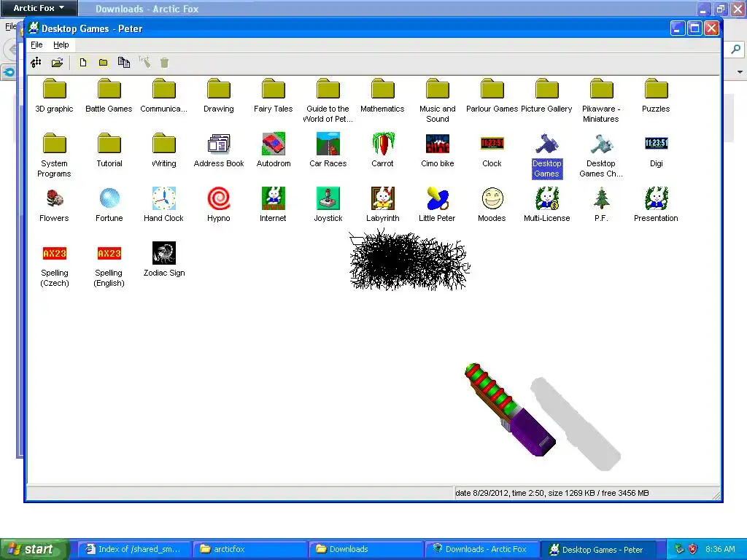Click the run program toolbar icon
The image size is (747, 560).
pyautogui.click(x=36, y=63)
